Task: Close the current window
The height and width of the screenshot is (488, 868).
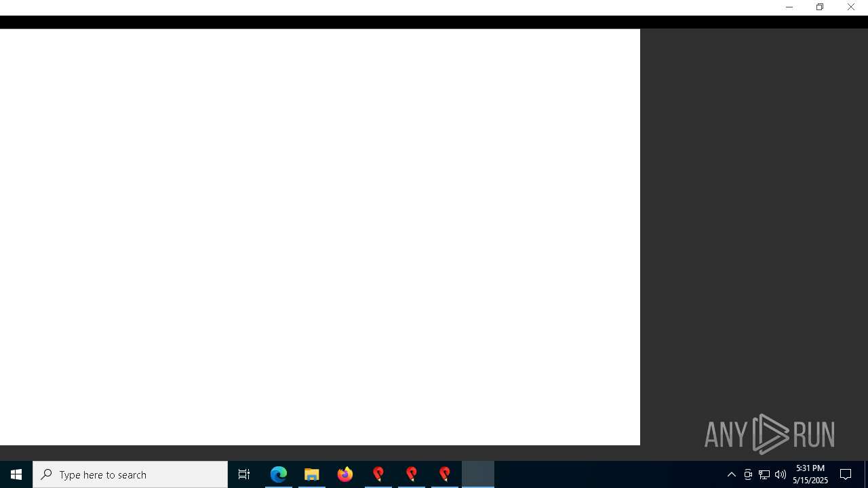Action: [x=851, y=7]
